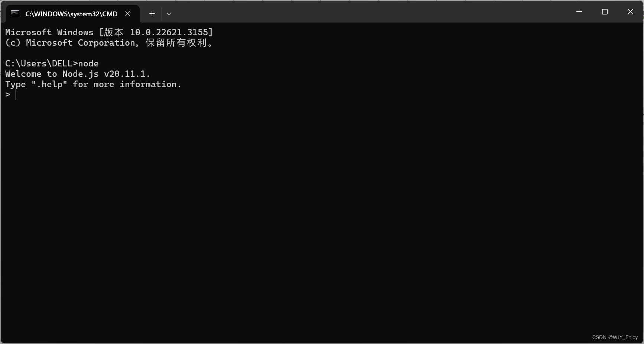Image resolution: width=644 pixels, height=344 pixels.
Task: Click the ".help" text in the terminal
Action: (x=49, y=84)
